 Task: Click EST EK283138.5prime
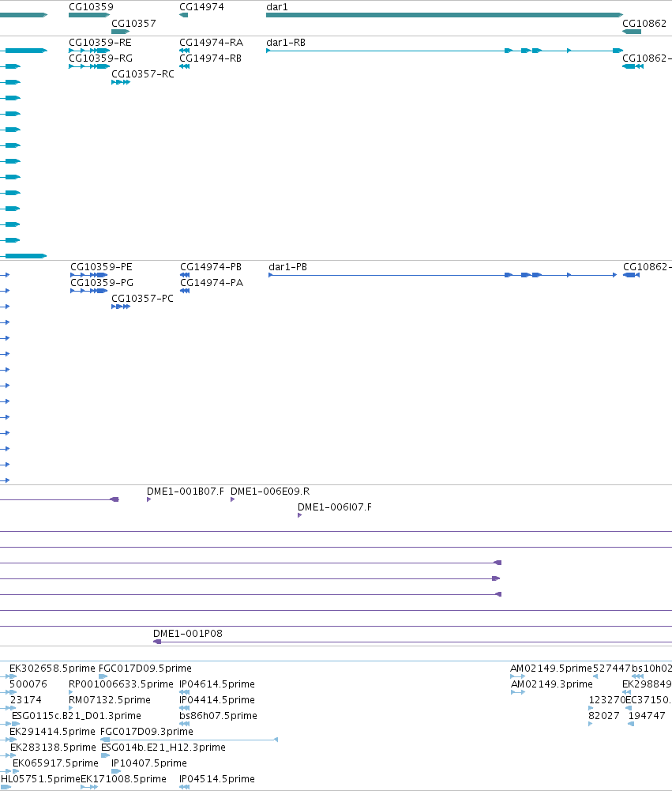click(x=53, y=748)
